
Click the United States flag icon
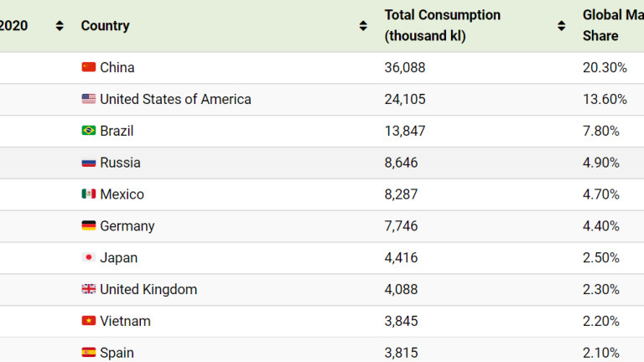point(88,99)
